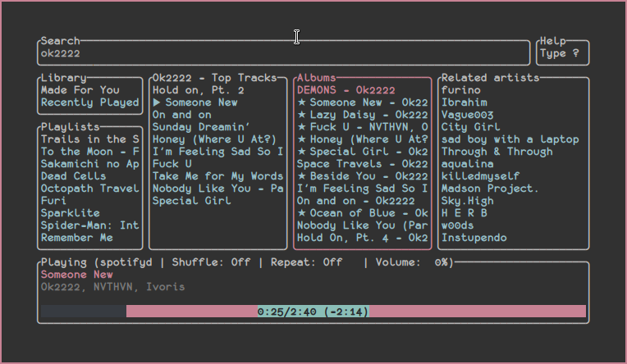The image size is (627, 364).
Task: Select the To the Moon playlist
Action: click(90, 152)
